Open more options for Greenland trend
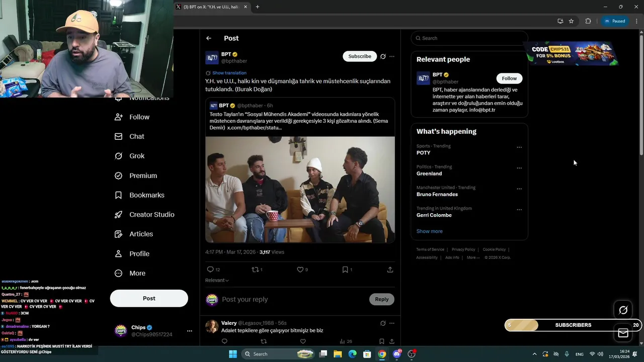 [519, 168]
